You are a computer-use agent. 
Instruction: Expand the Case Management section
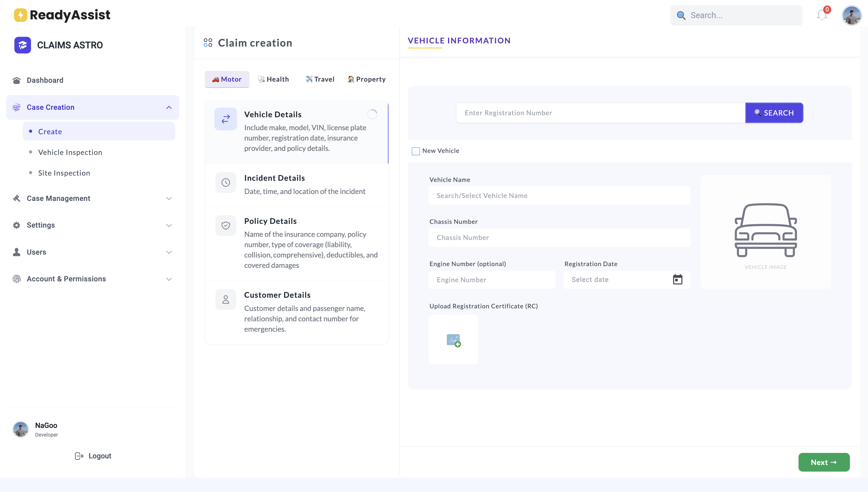point(169,198)
